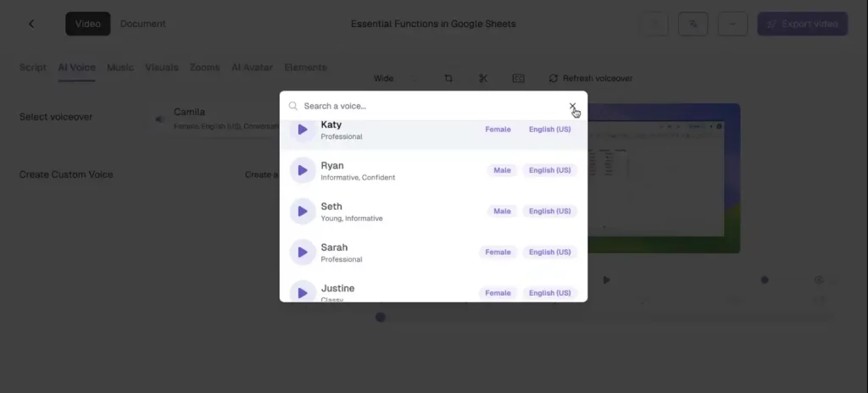Play Sarah's voice preview
This screenshot has width=868, height=393.
[x=303, y=252]
